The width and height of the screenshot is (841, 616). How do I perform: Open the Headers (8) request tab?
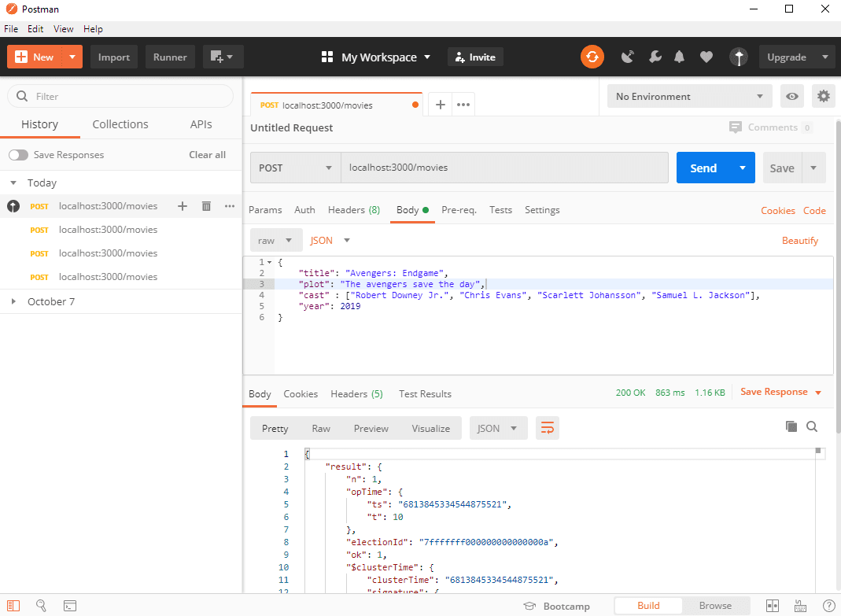pos(353,210)
